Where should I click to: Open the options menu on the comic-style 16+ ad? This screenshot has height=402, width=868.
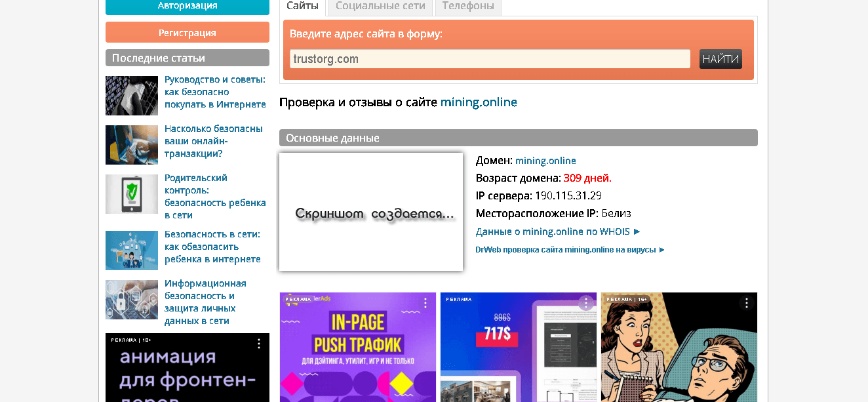pyautogui.click(x=747, y=303)
